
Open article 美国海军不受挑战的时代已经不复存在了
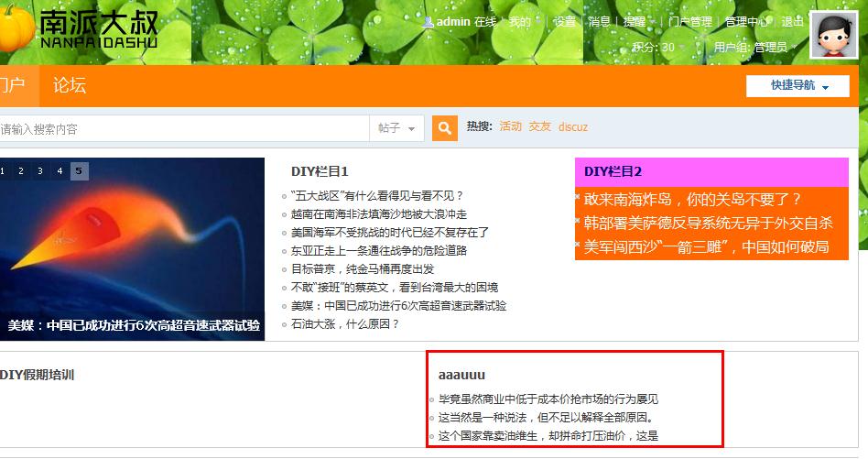coord(390,233)
